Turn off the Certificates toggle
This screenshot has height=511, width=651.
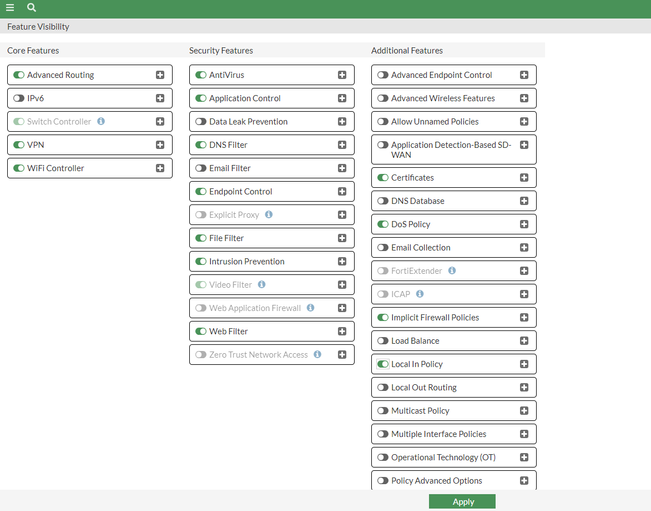pyautogui.click(x=383, y=177)
